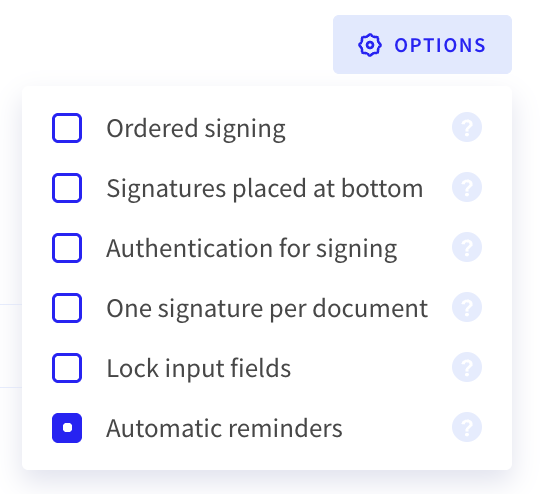Enable One signature per document checkbox
The height and width of the screenshot is (494, 546).
(67, 308)
